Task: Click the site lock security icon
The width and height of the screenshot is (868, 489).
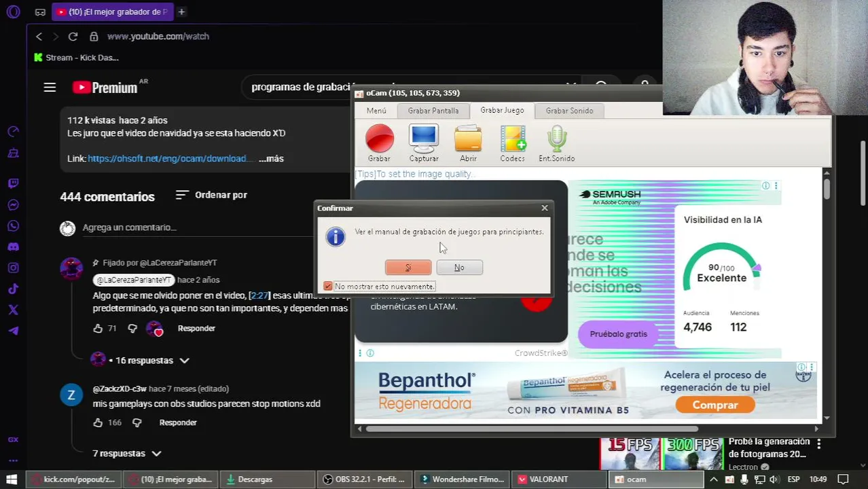Action: coord(94,36)
